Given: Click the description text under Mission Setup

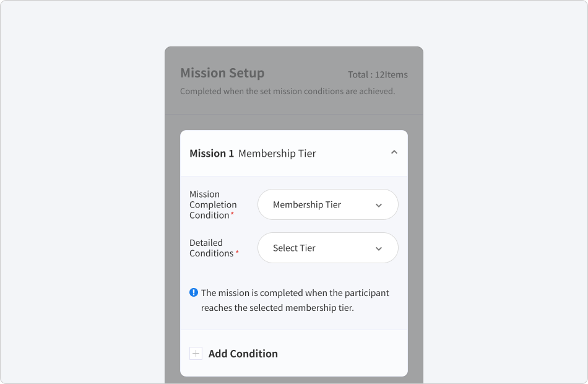Looking at the screenshot, I should click(288, 91).
